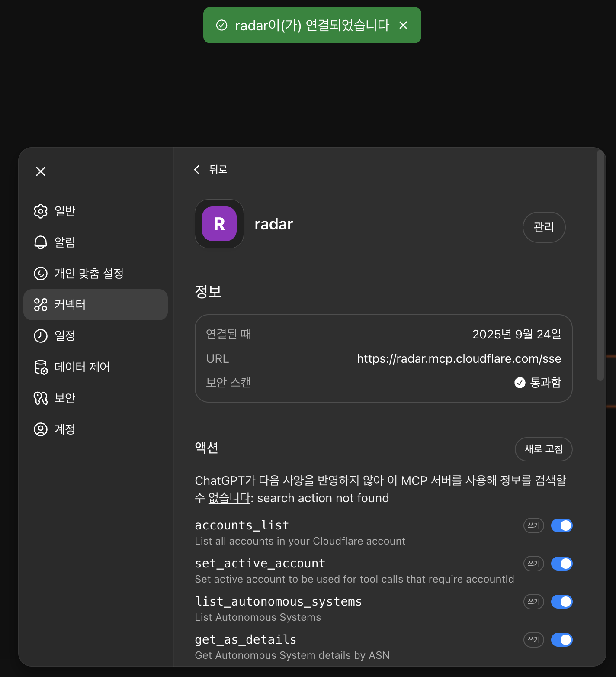Viewport: 616px width, 677px height.
Task: Click the green checkmark icon in the notification
Action: (221, 25)
